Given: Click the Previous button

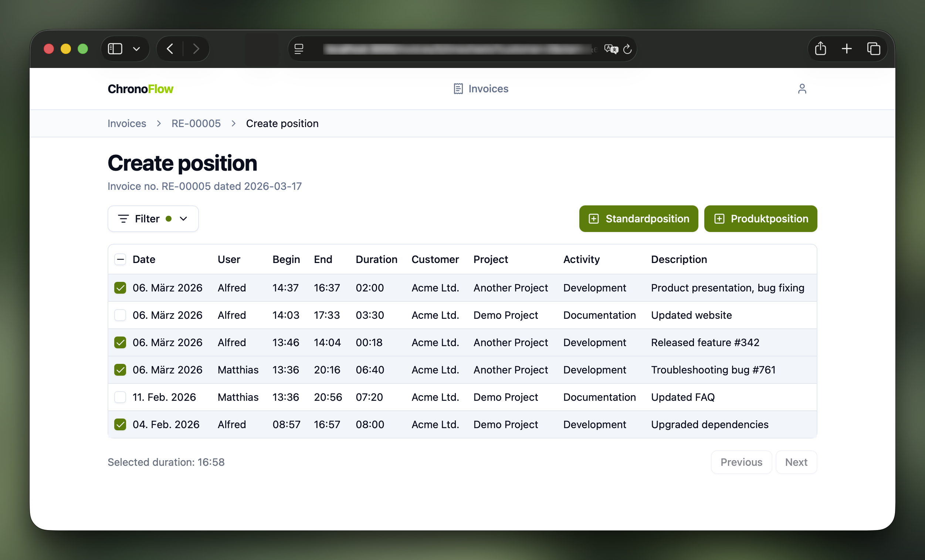Looking at the screenshot, I should coord(741,462).
